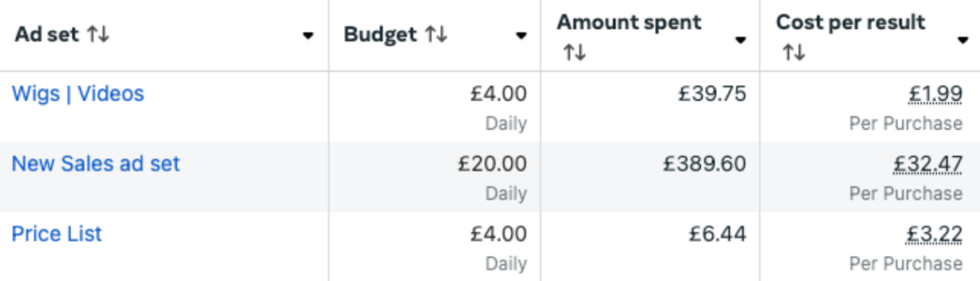Screen dimensions: 980x281
Task: Click the £1.99 cost per purchase value
Action: pyautogui.click(x=936, y=94)
